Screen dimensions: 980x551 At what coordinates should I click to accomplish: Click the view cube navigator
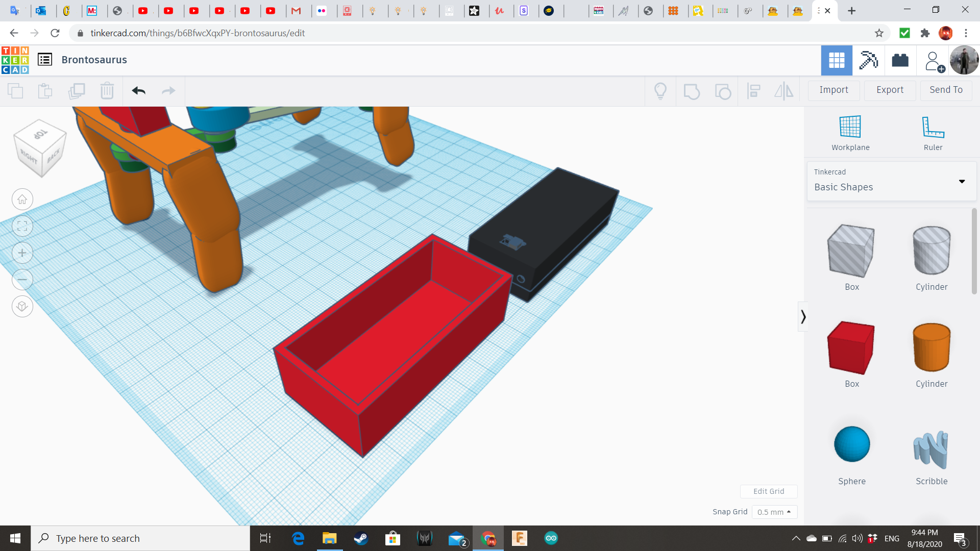(40, 148)
